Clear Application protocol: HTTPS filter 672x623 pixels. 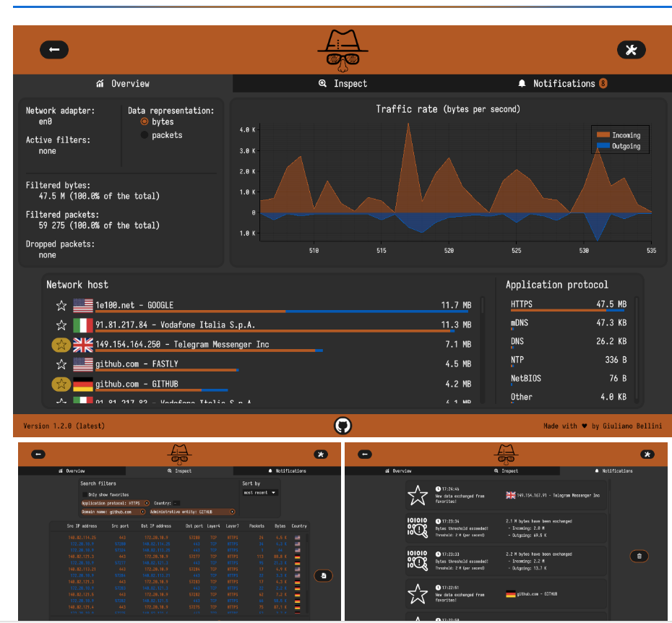[147, 503]
